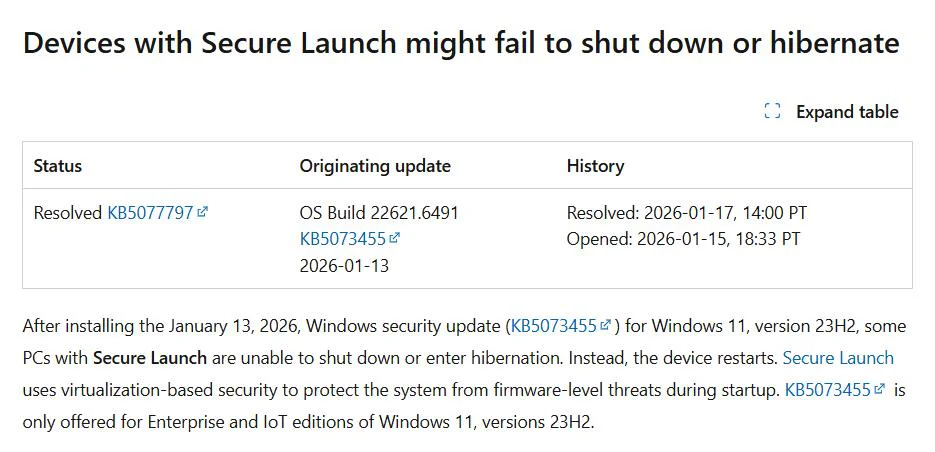Open the blue Secure Launch hyperlink
This screenshot has height=452, width=935.
pos(838,358)
